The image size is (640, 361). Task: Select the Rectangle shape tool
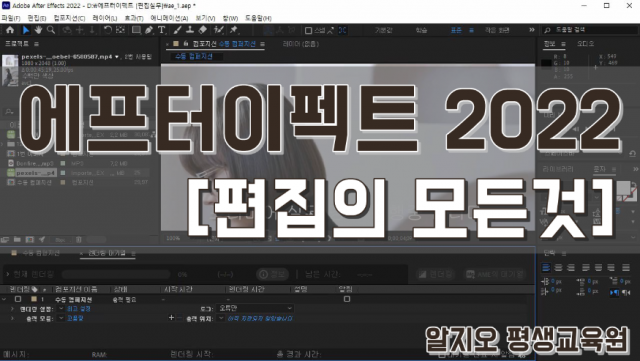(x=136, y=30)
